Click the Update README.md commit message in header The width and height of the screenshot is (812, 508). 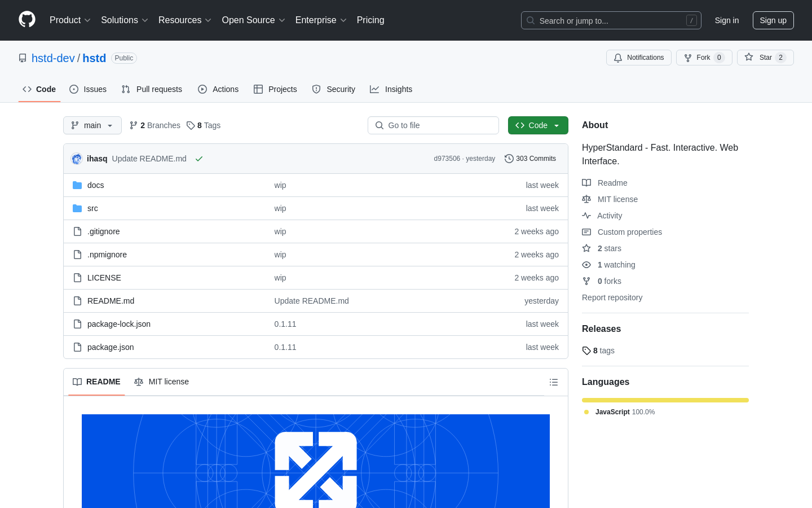(149, 159)
